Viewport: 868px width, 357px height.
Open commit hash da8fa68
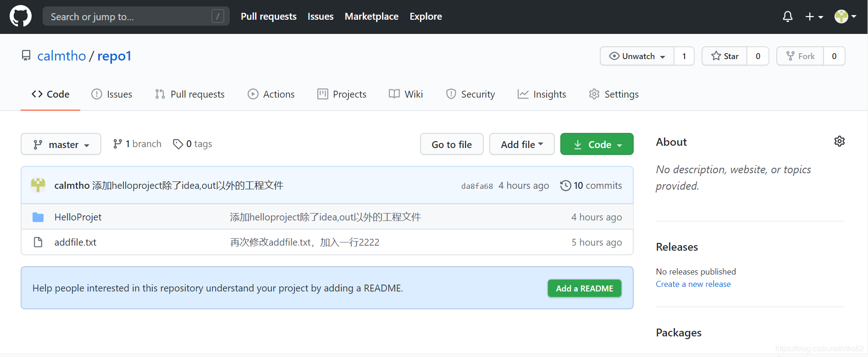click(477, 186)
